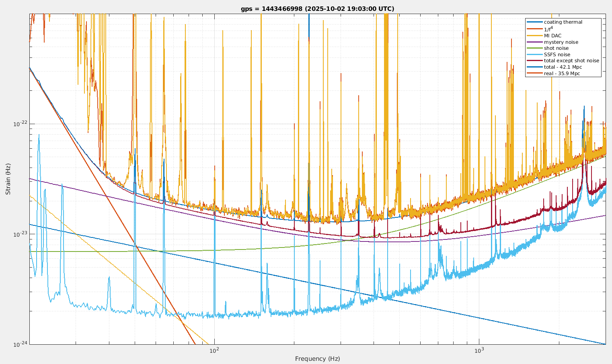Viewport: 612px width, 364px height.
Task: Click the "Frequency (Hz)" x-axis label
Action: [317, 359]
